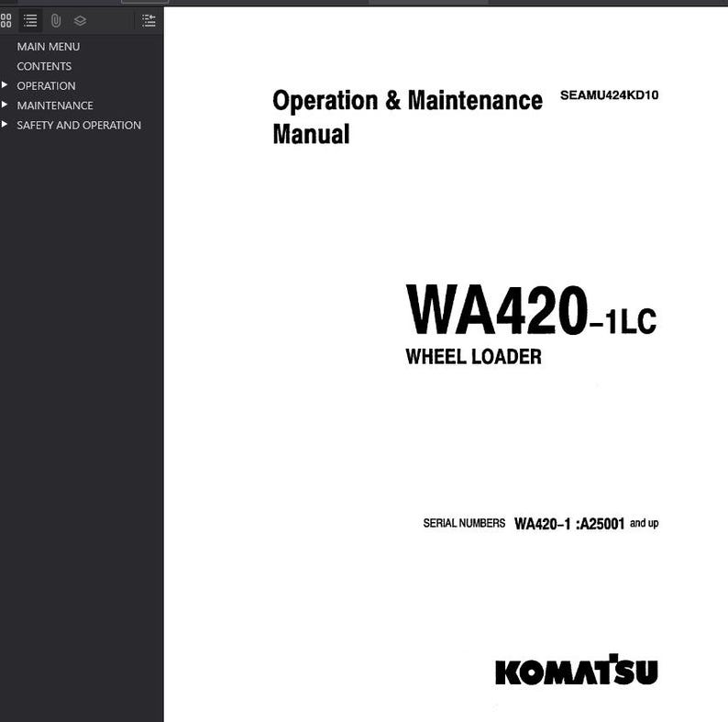
Task: Select the bookmarks outline panel icon
Action: point(30,20)
